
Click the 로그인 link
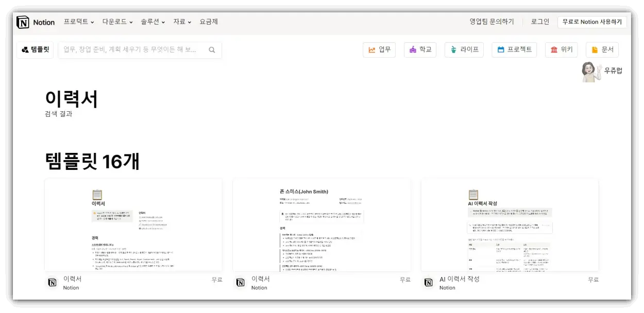(540, 22)
